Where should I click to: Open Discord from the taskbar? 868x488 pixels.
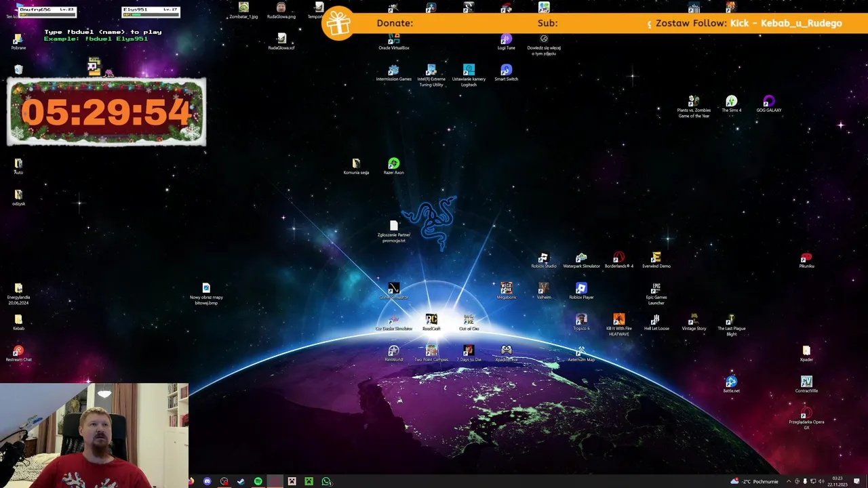208,481
